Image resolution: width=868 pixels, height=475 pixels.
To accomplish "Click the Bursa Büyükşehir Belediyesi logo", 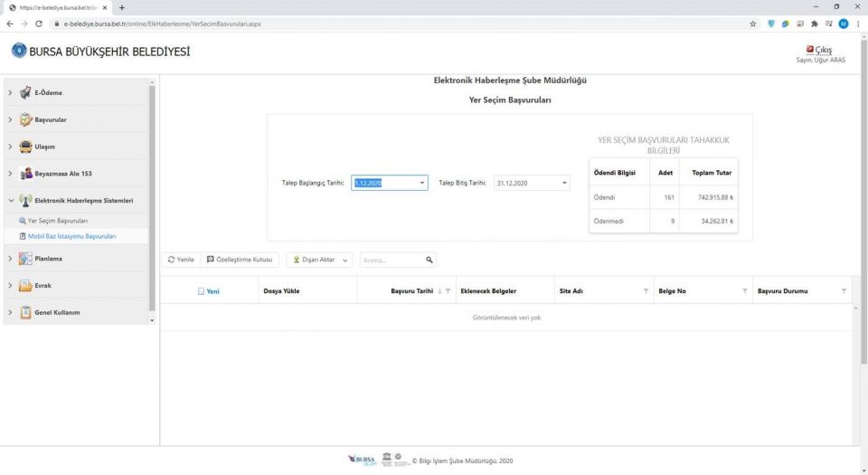I will tap(19, 52).
